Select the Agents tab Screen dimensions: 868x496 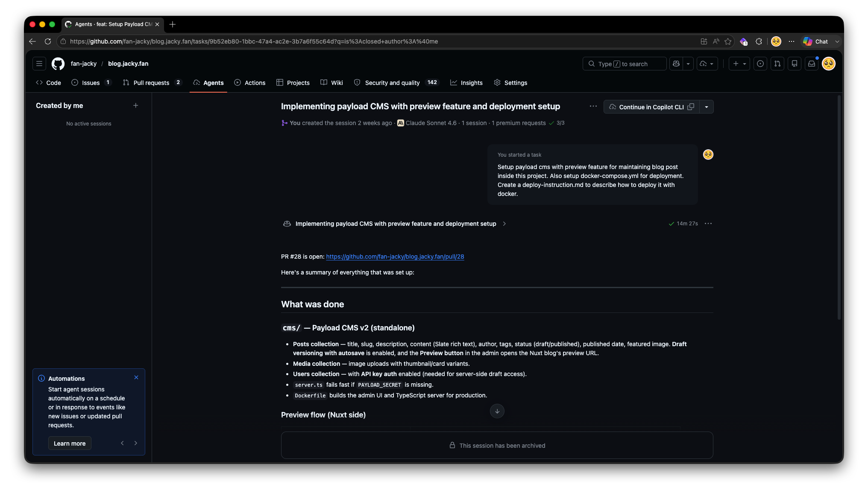coord(208,83)
